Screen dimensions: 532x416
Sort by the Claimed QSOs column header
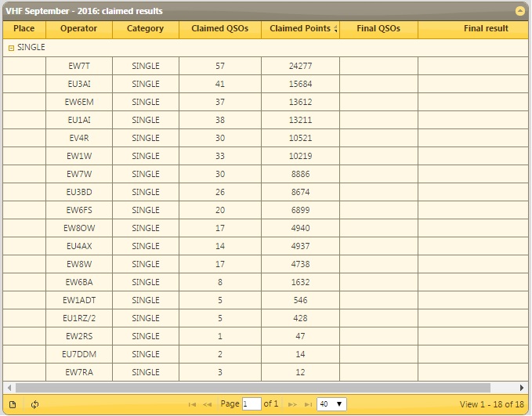[219, 29]
